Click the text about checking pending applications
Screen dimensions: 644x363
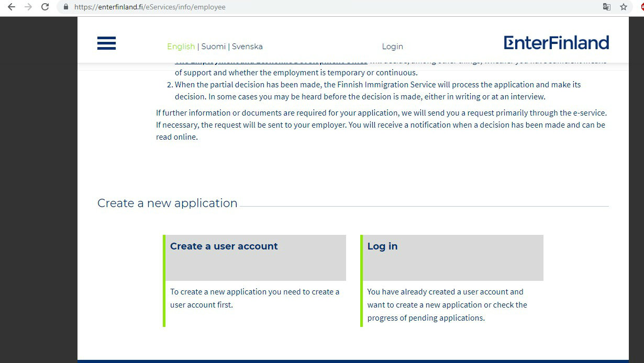coord(447,305)
